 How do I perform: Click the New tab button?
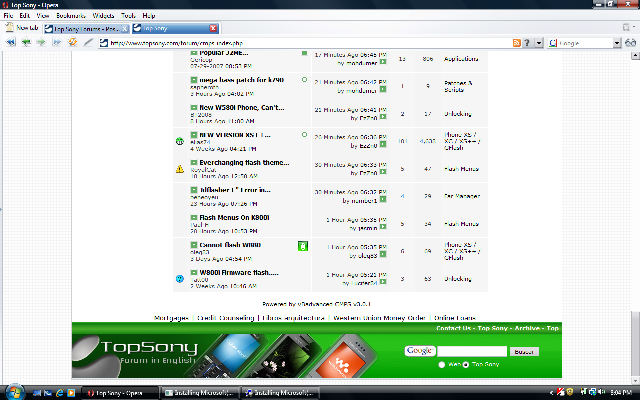(22, 28)
